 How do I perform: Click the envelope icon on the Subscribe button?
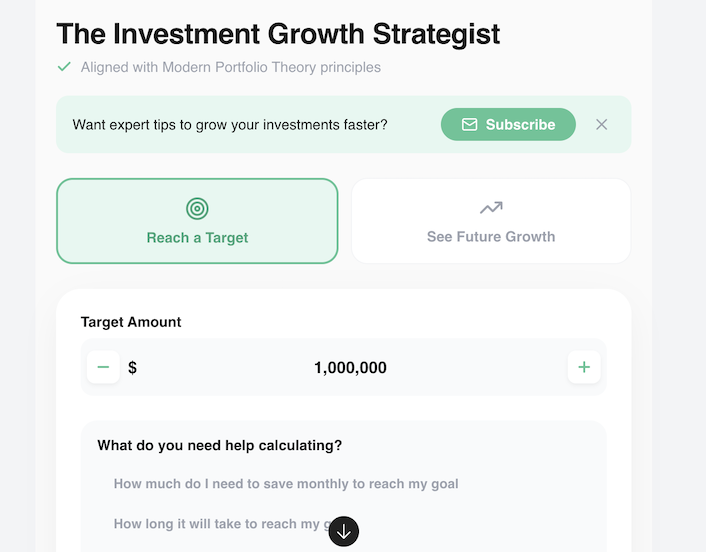click(469, 125)
